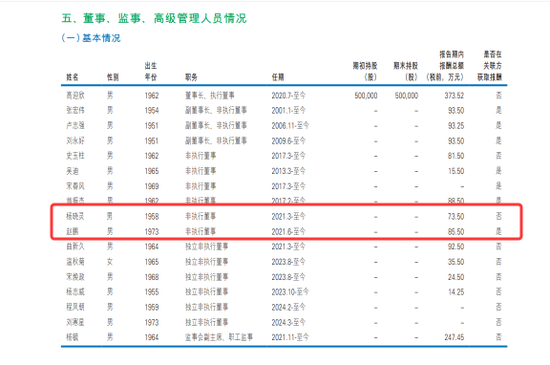550x365 pixels.
Task: Click the term cell 2023.10-至今
Action: pos(290,292)
